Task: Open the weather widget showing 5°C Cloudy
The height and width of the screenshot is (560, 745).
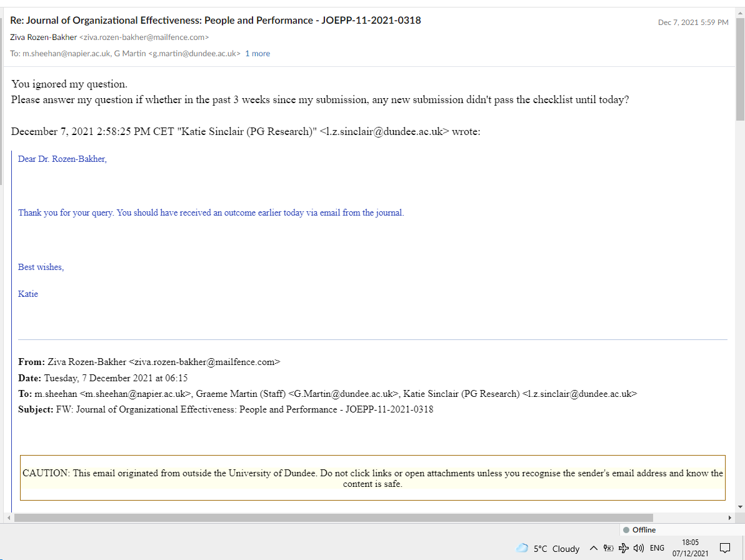Action: [548, 549]
